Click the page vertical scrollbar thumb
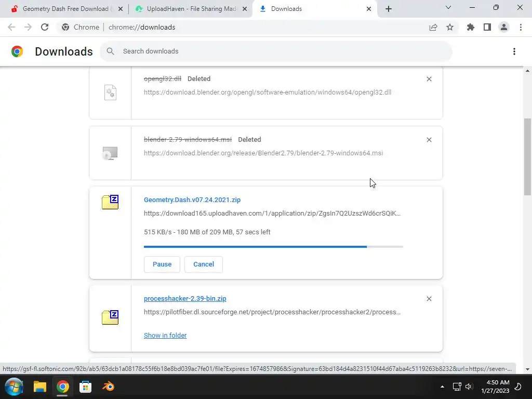 (x=527, y=157)
